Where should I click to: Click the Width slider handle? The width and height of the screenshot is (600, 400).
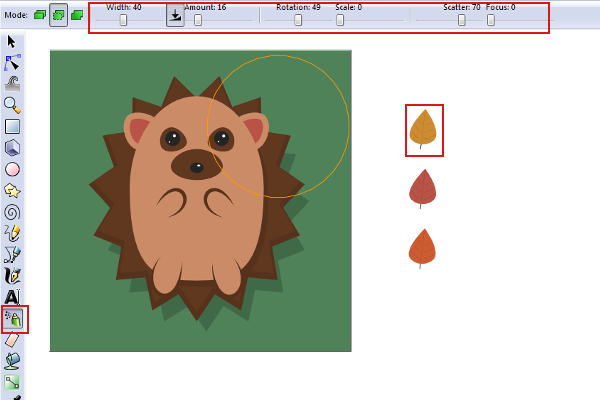(123, 20)
